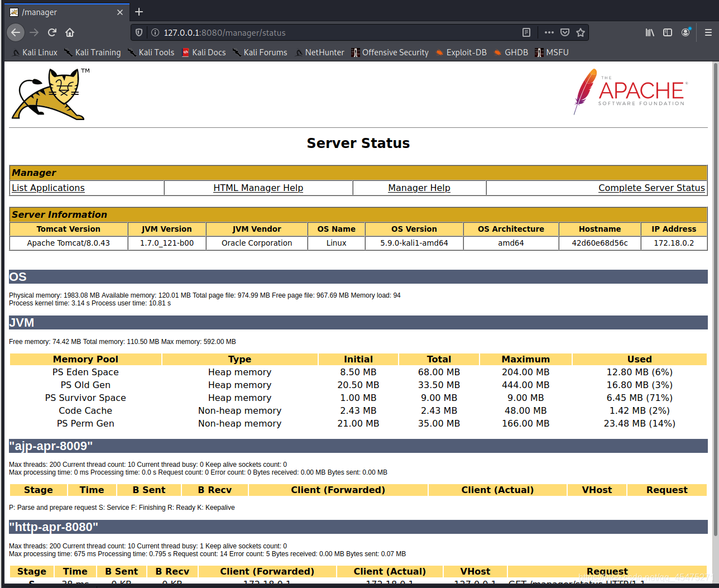
Task: Click the PS Survivor Space row label
Action: click(x=85, y=398)
